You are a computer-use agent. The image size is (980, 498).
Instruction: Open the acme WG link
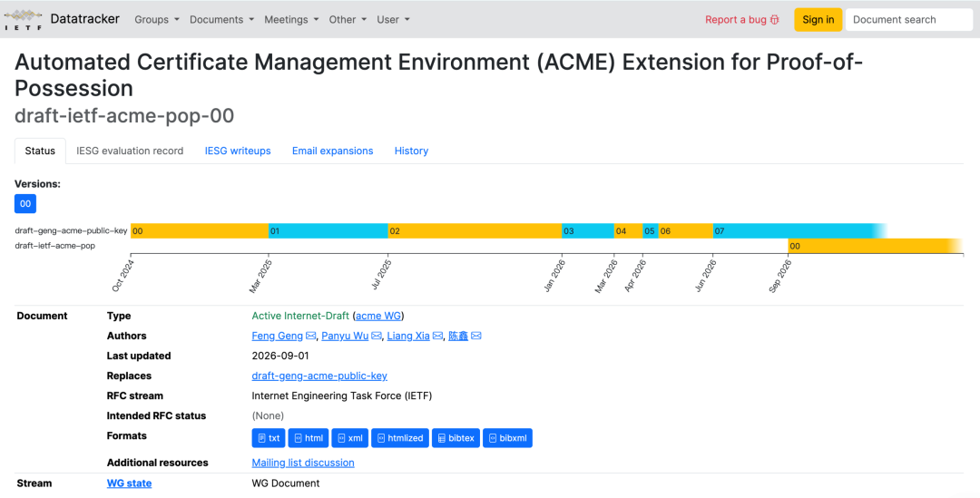(x=378, y=317)
